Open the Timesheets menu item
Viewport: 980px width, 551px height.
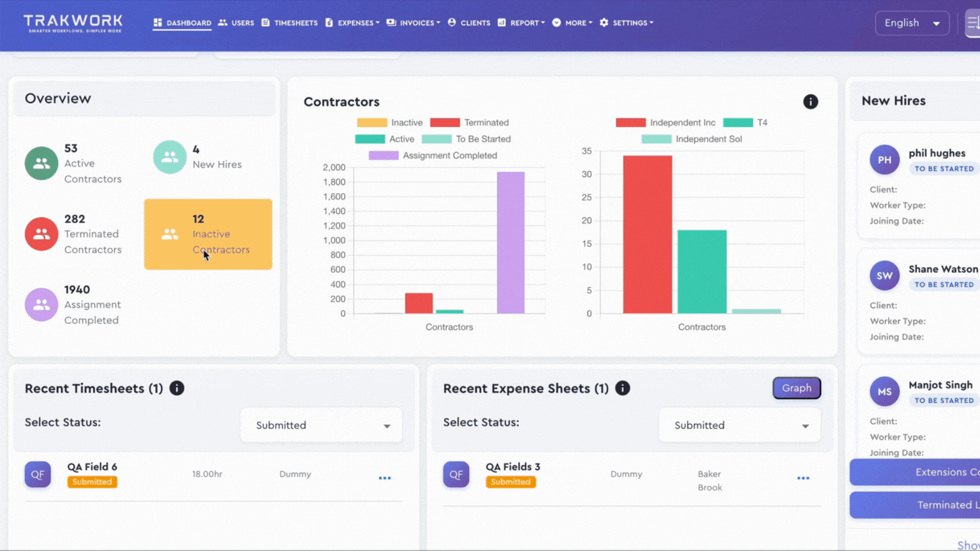point(290,23)
